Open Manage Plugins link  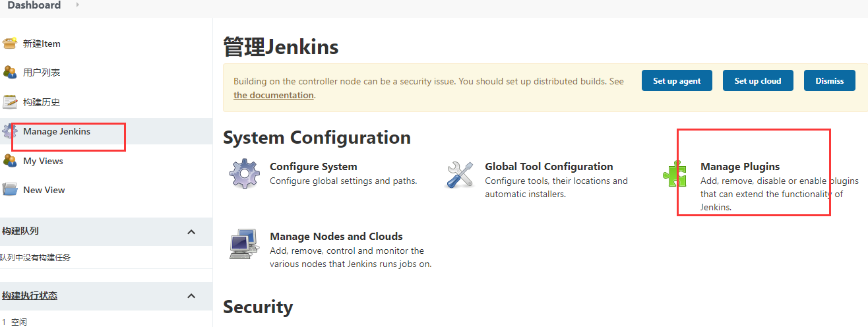[x=740, y=166]
